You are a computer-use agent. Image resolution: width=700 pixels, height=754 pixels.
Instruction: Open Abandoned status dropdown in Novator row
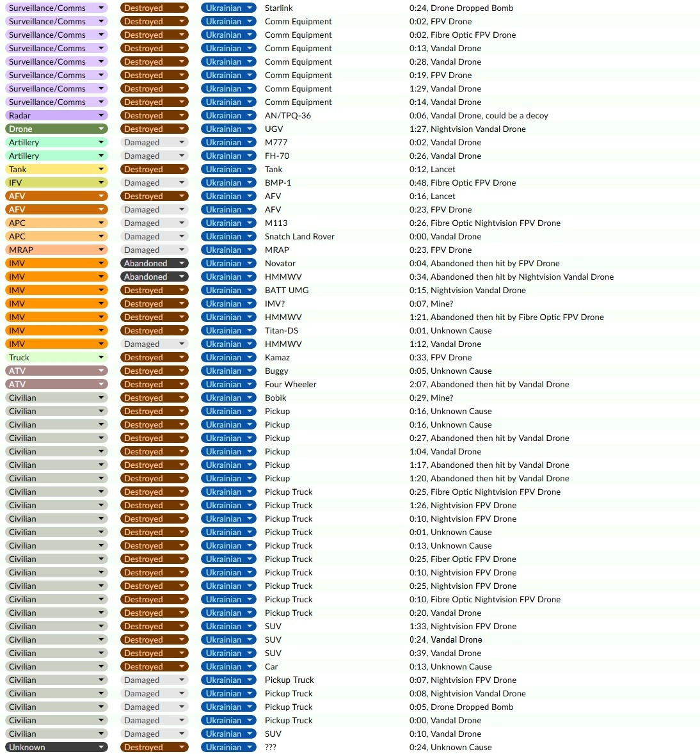tap(154, 264)
